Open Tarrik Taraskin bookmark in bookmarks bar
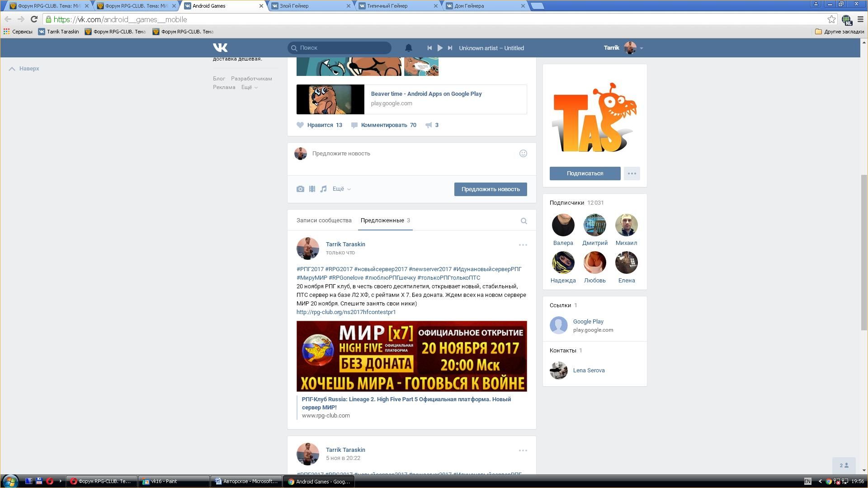The width and height of the screenshot is (868, 488). (x=59, y=32)
